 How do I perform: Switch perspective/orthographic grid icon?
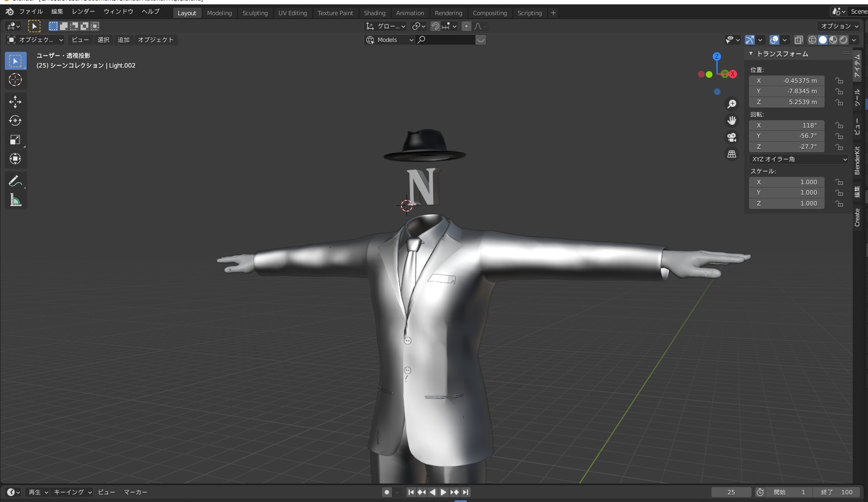click(732, 154)
